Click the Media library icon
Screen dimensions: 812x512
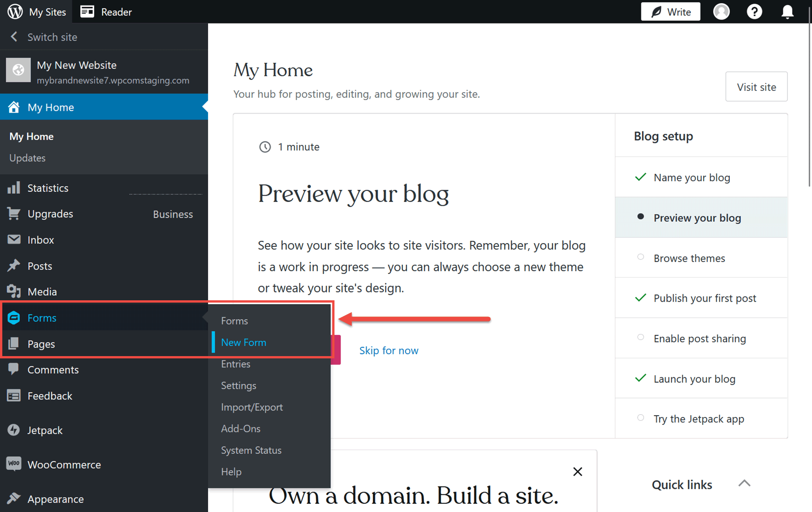tap(14, 292)
